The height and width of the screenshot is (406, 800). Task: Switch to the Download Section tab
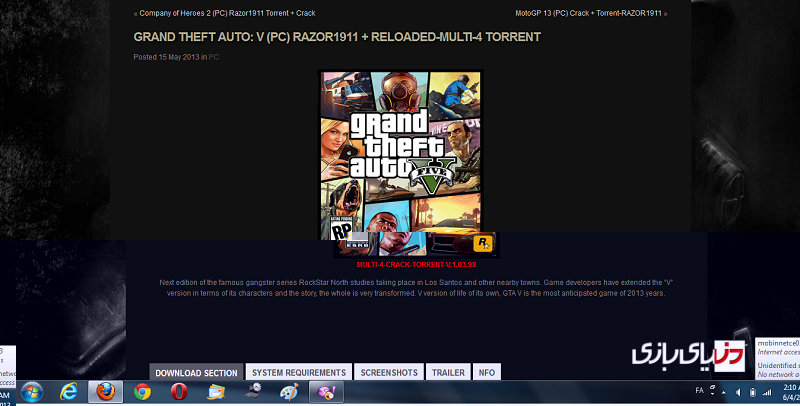pos(196,372)
